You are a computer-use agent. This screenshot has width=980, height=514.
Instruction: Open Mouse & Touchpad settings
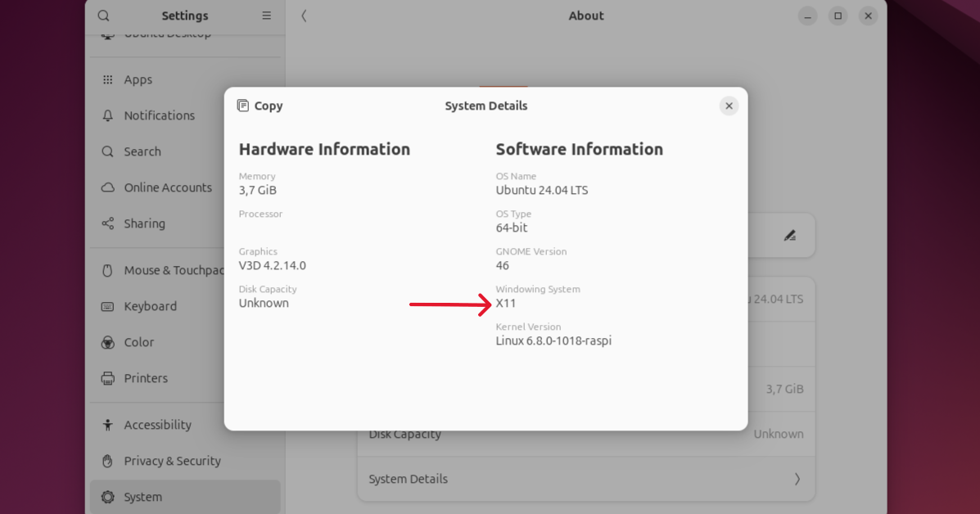click(x=174, y=270)
